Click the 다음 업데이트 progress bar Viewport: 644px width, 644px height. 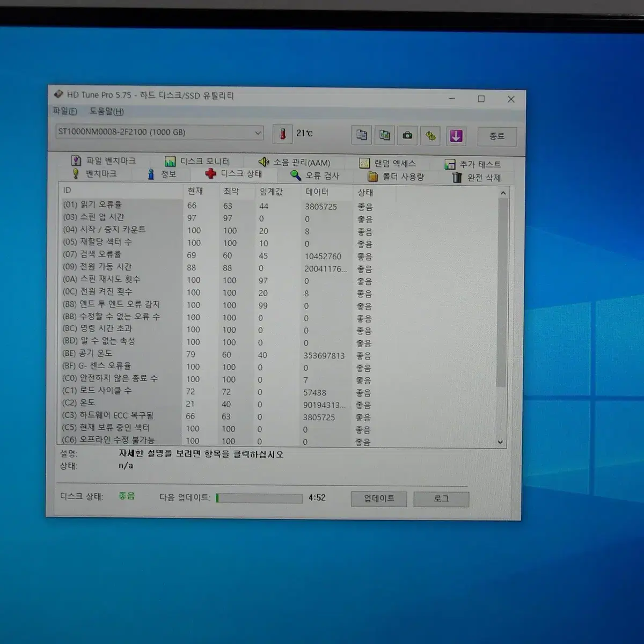point(259,498)
